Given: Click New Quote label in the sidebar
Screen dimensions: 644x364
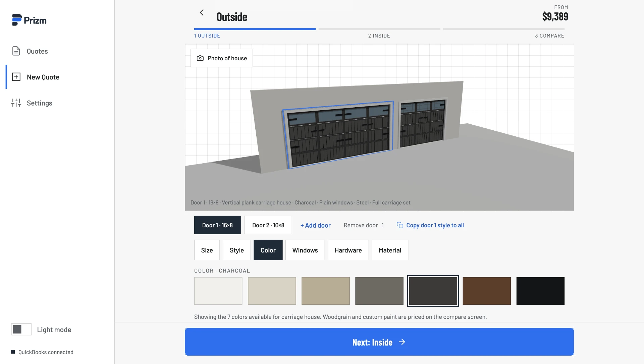Looking at the screenshot, I should coord(43,77).
